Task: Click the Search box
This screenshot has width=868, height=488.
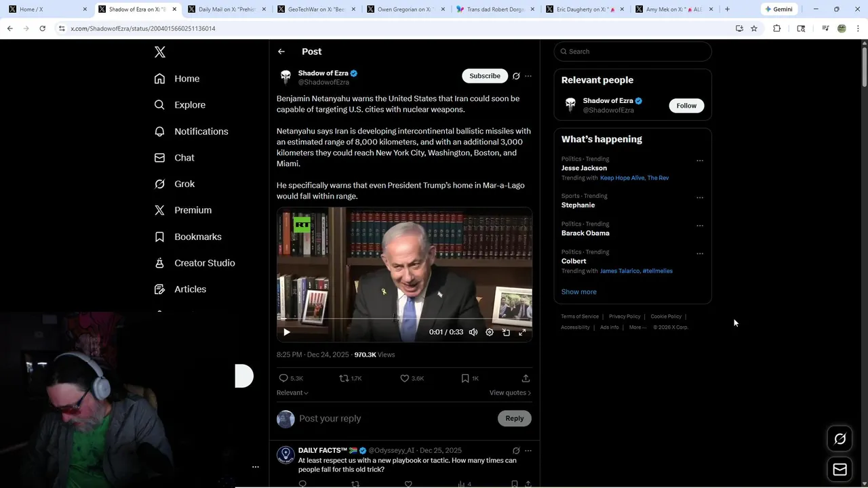Action: point(633,52)
